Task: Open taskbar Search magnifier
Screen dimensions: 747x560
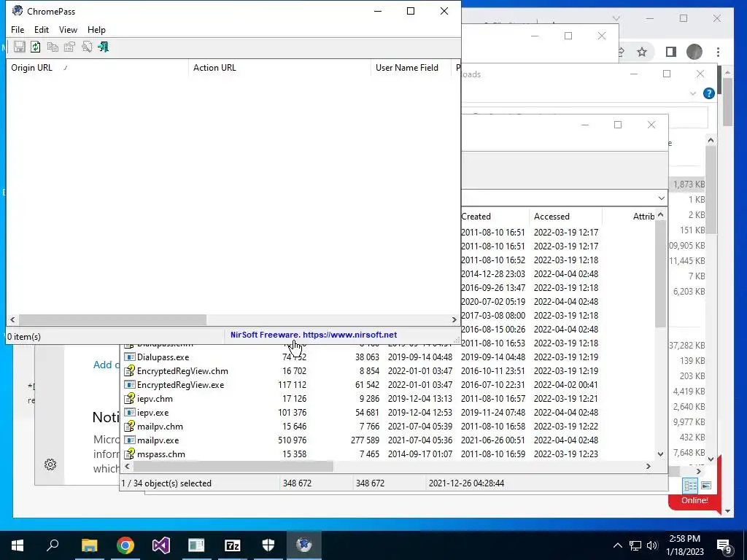Action: 53,545
